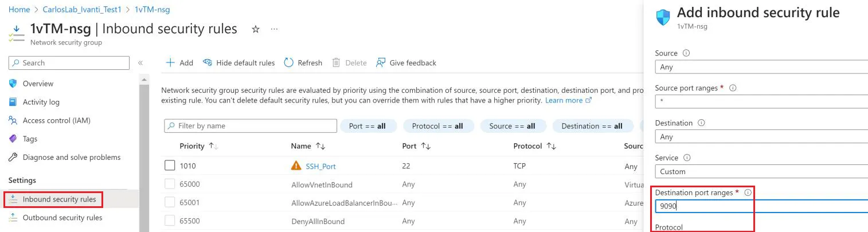Refresh the rules list
The height and width of the screenshot is (232, 868).
[303, 63]
